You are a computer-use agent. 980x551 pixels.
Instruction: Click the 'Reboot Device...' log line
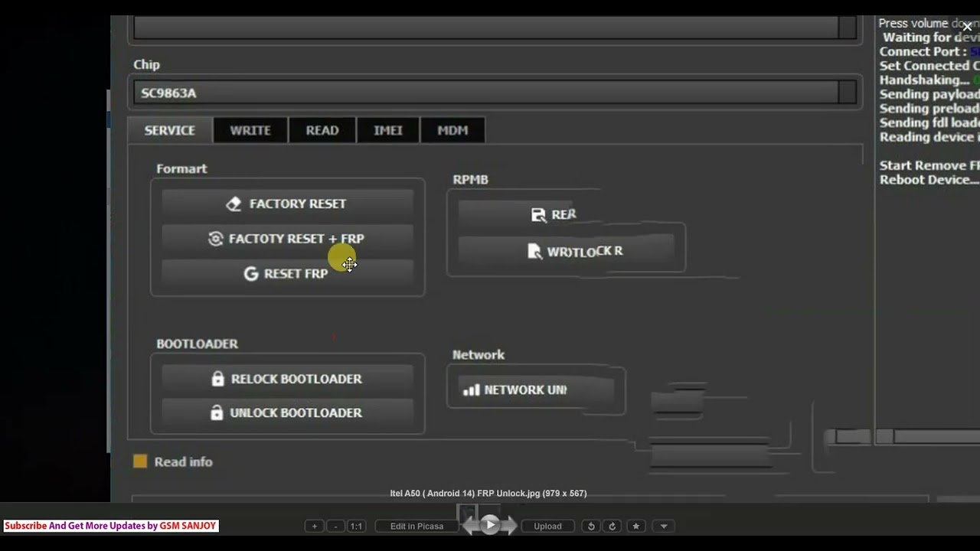[929, 180]
